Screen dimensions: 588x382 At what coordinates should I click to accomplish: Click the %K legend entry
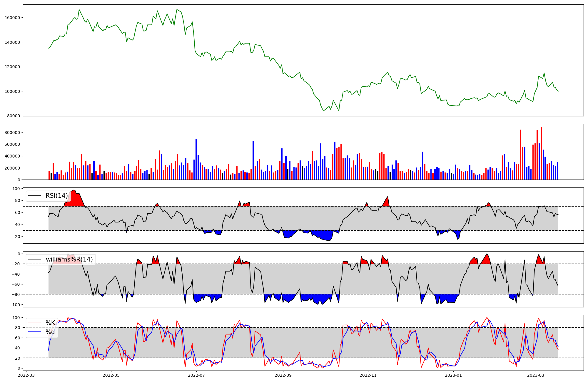coord(50,323)
